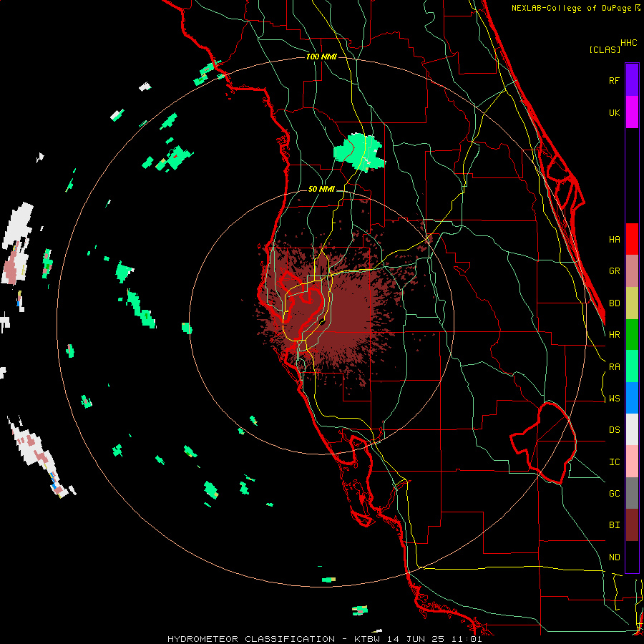Click the "GC" legend label
This screenshot has height=644, width=644.
(614, 494)
